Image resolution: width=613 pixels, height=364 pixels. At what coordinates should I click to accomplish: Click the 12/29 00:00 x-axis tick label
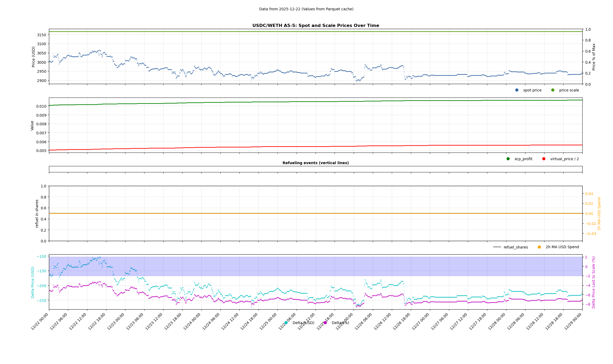click(573, 322)
